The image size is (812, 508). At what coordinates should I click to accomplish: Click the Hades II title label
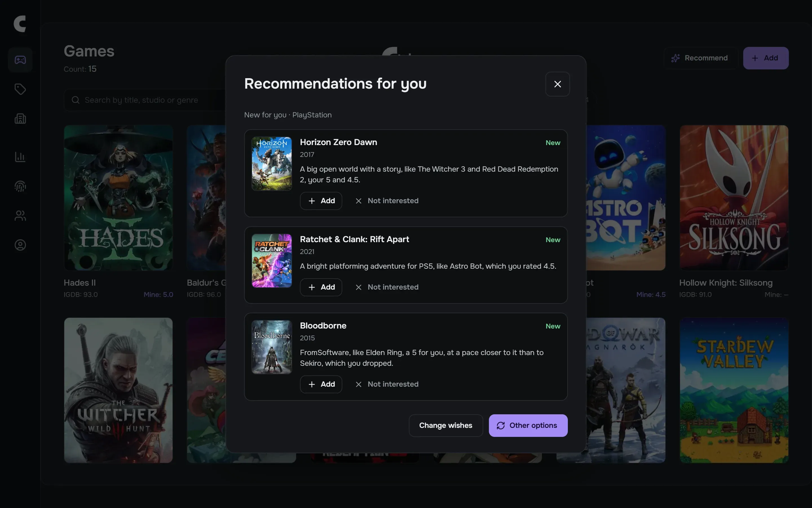[80, 283]
